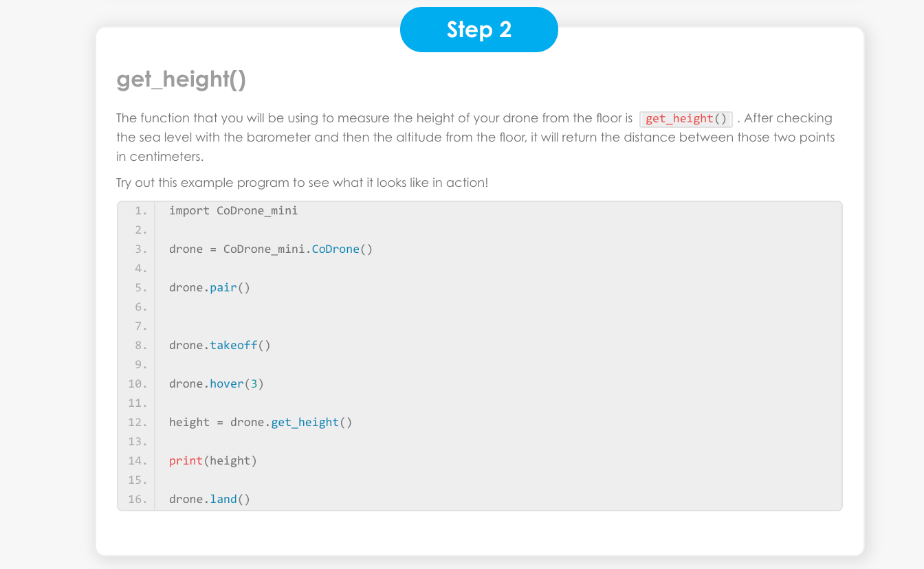The image size is (924, 569).
Task: Click the height = drone.get_height() code line
Action: pos(260,422)
